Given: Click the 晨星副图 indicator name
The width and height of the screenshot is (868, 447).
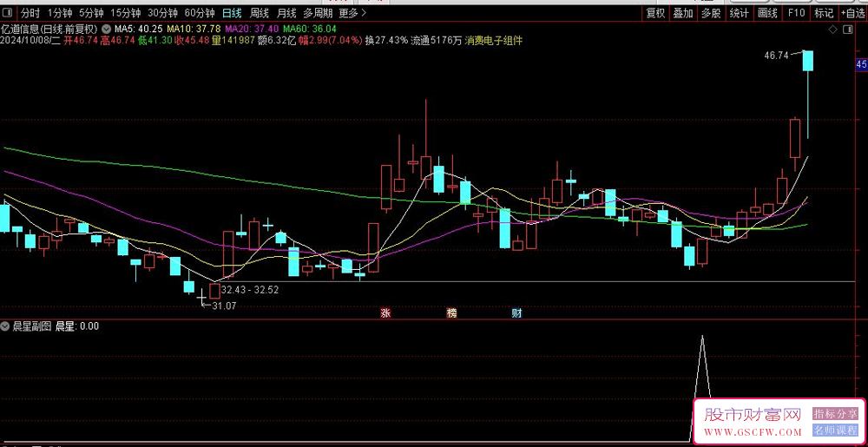Looking at the screenshot, I should click(32, 326).
